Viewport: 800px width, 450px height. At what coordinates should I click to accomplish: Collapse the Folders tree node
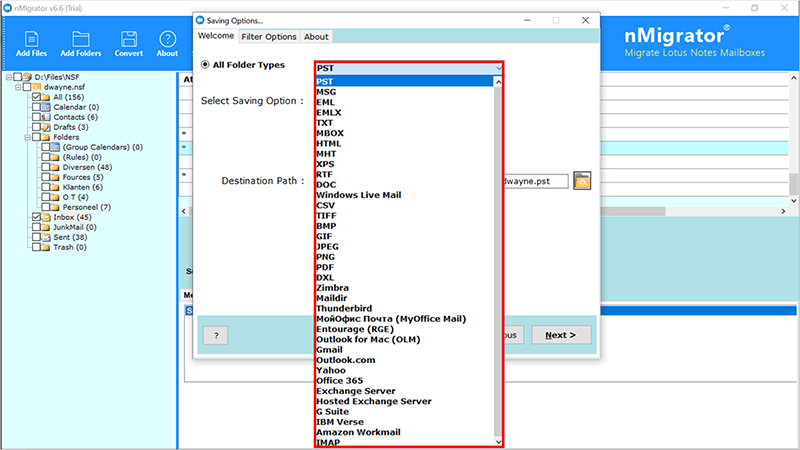pyautogui.click(x=29, y=137)
